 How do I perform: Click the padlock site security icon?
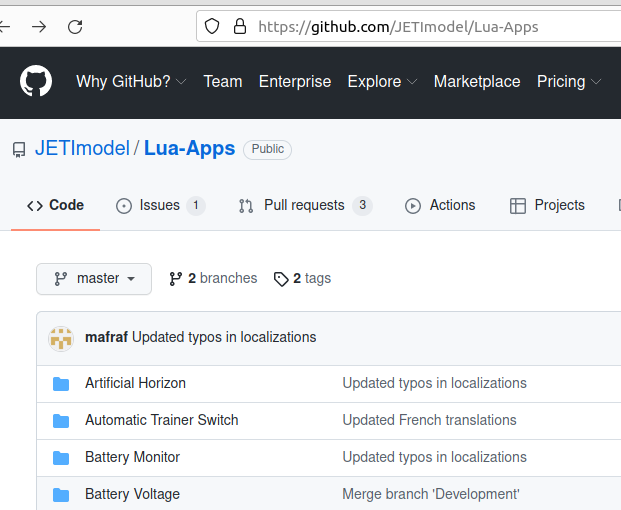pos(240,27)
